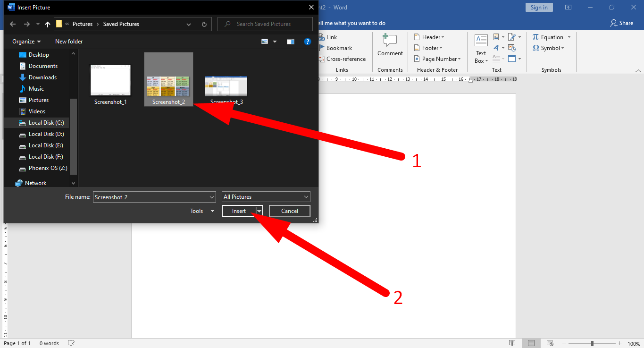Switch to Web Layout view
Image resolution: width=644 pixels, height=348 pixels.
click(550, 343)
